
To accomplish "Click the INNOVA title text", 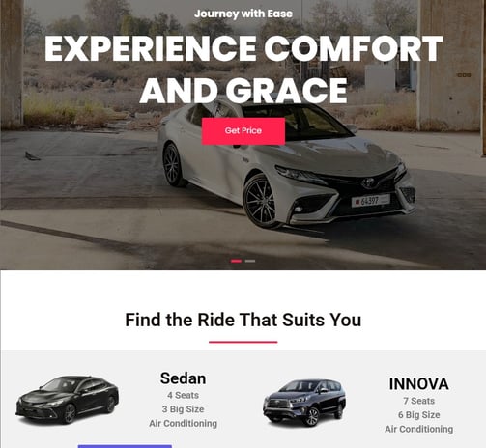I will (x=418, y=383).
